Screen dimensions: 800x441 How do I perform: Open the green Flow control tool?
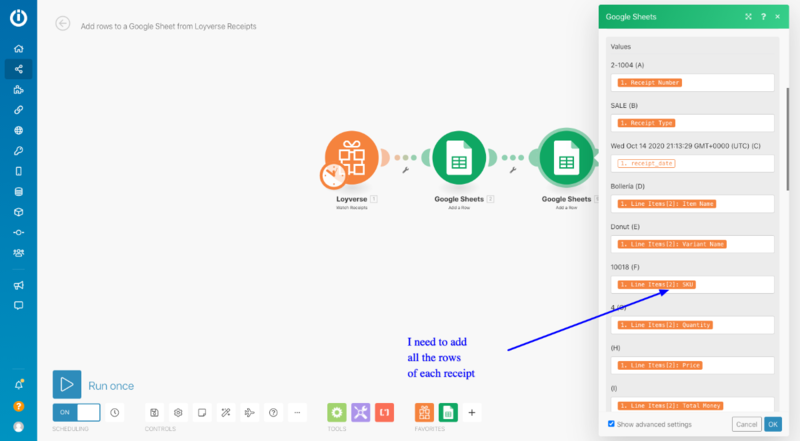click(337, 412)
